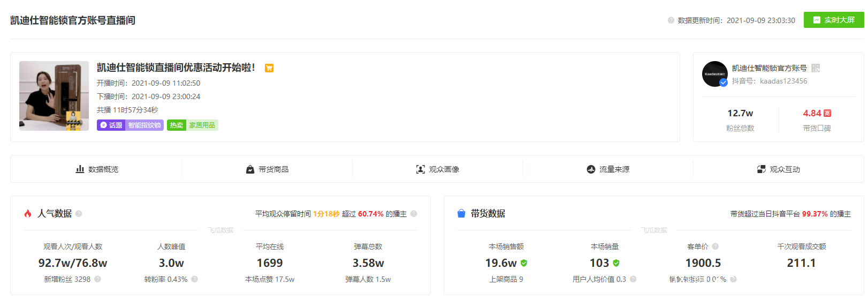The height and width of the screenshot is (299, 868).
Task: Open livestream title 凯迪仕智能锁直播间优惠活动开始啦
Action: (176, 68)
